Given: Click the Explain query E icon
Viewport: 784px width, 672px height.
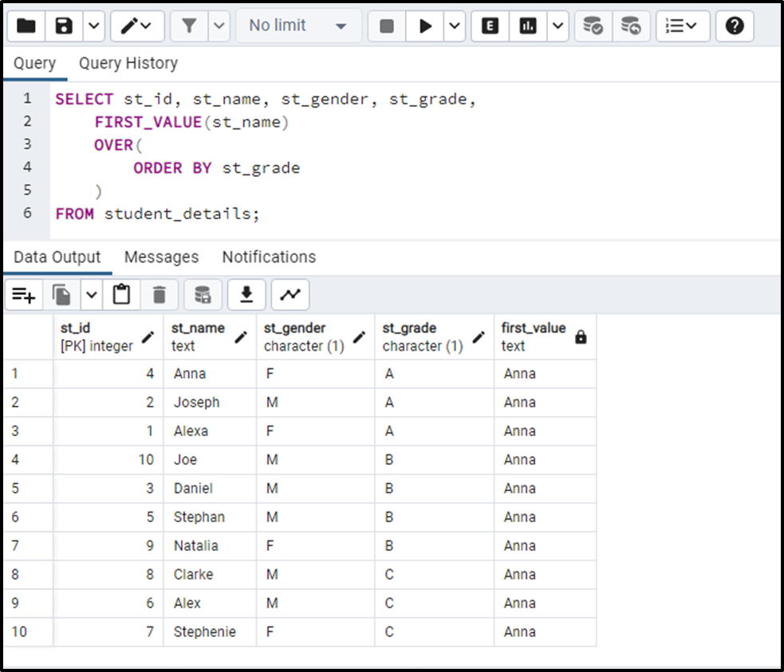Looking at the screenshot, I should coord(490,26).
